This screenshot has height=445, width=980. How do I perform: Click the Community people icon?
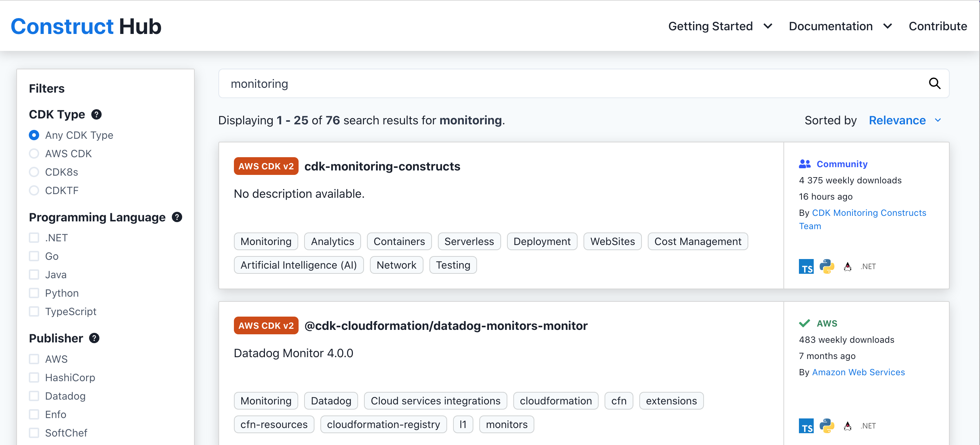(x=804, y=164)
